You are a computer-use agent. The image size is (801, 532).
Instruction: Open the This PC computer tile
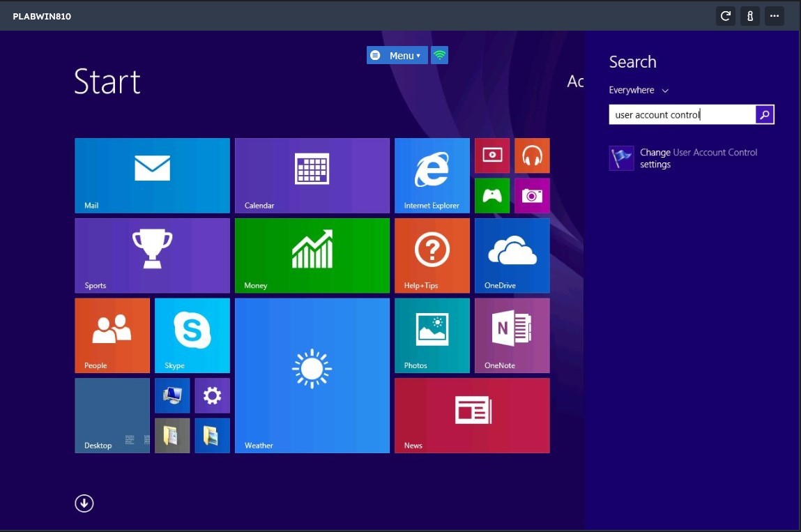pyautogui.click(x=172, y=395)
